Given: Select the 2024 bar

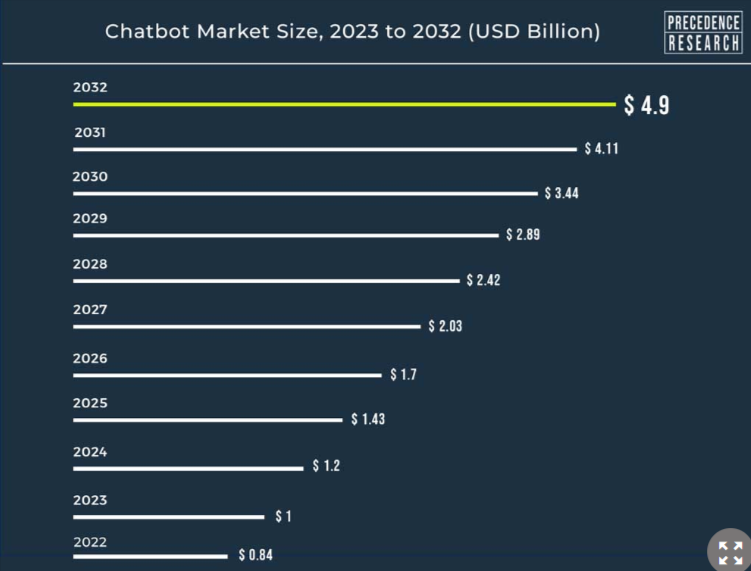Looking at the screenshot, I should [188, 468].
